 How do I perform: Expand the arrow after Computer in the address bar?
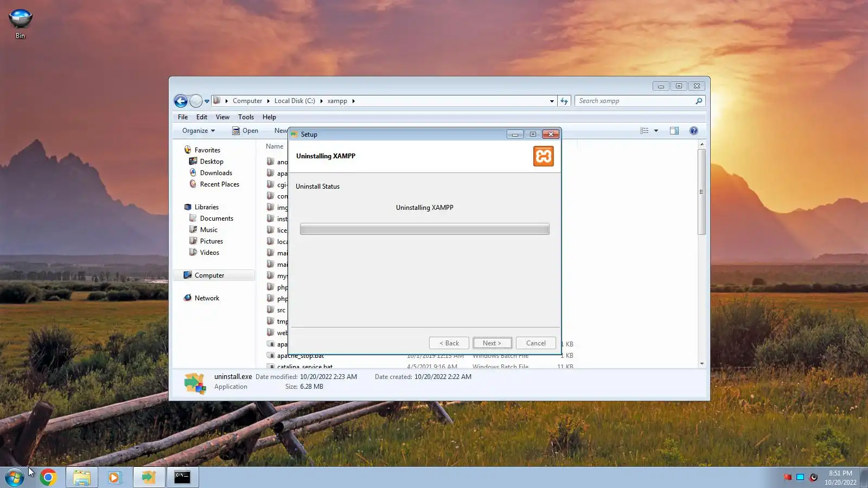click(x=268, y=101)
